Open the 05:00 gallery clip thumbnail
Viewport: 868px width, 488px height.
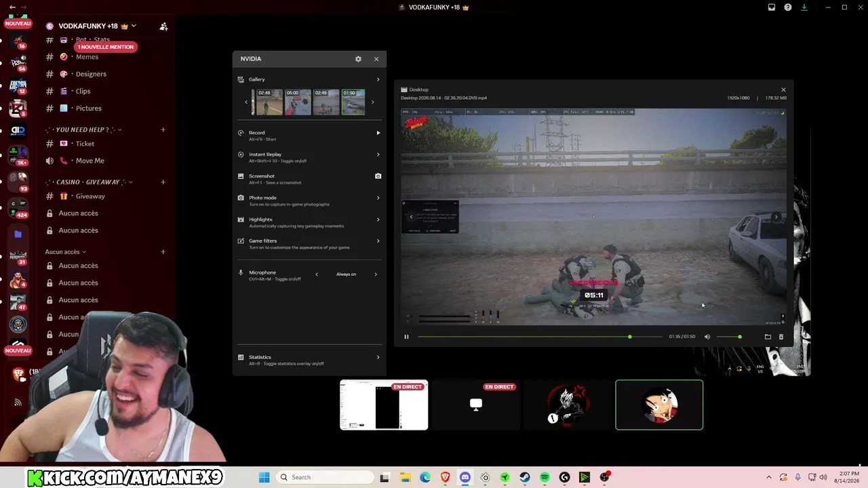[298, 102]
